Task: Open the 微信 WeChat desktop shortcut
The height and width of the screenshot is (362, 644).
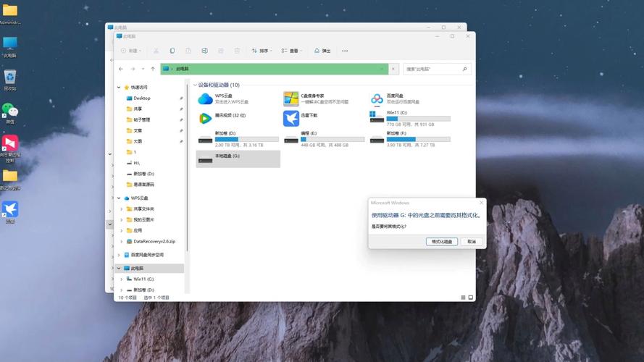Action: tap(9, 109)
